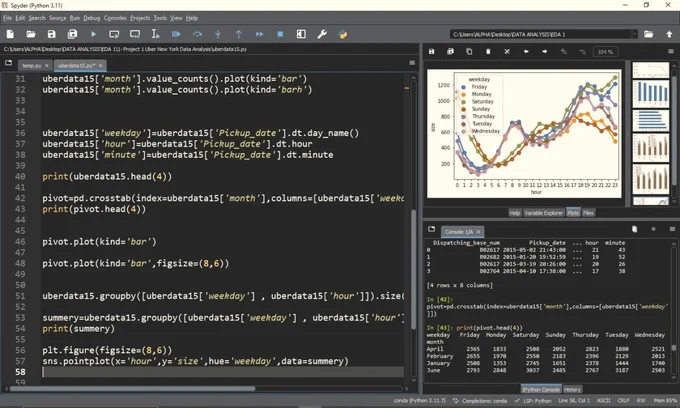
Task: Switch to the Help pane tab
Action: (x=515, y=213)
